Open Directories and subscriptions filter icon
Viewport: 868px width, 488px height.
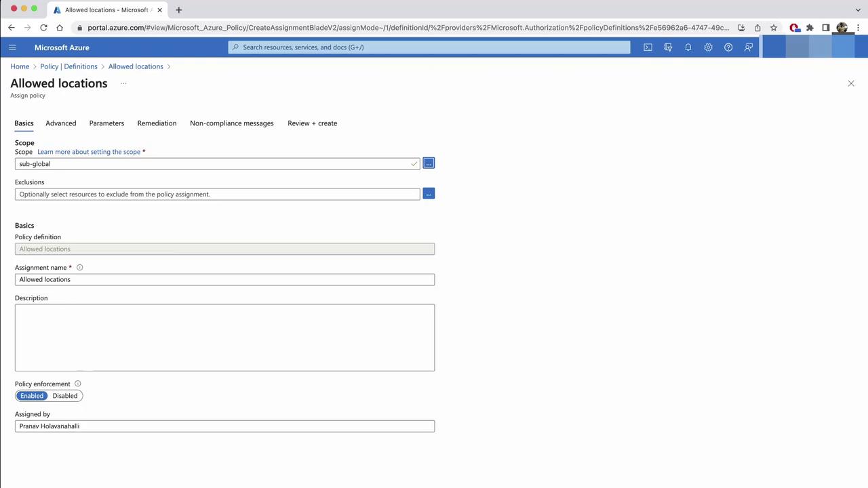[x=668, y=47]
